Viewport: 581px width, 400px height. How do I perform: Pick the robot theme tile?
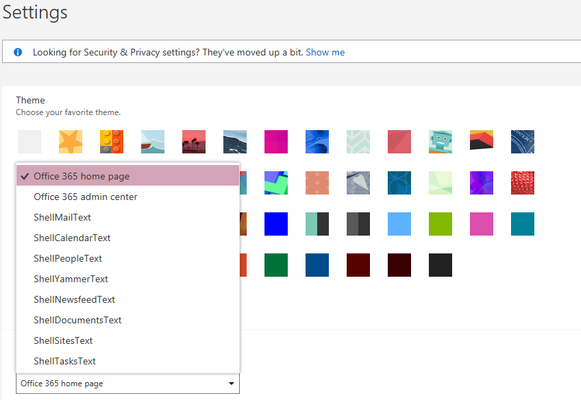click(x=440, y=141)
